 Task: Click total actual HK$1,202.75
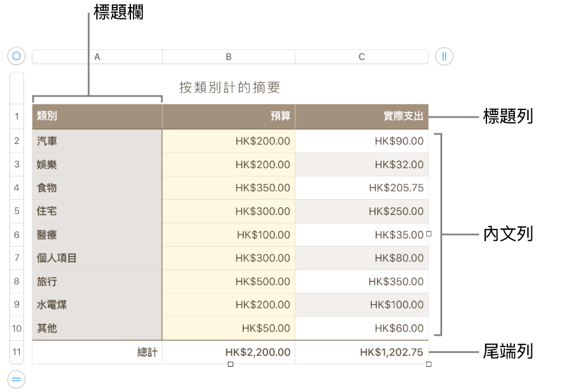362,352
